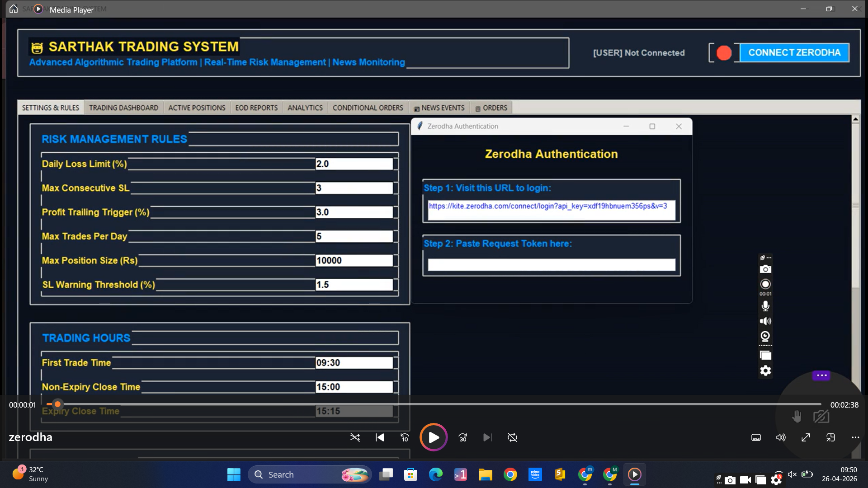Open Microsoft Store from taskbar
Viewport: 868px width, 488px height.
tap(411, 474)
